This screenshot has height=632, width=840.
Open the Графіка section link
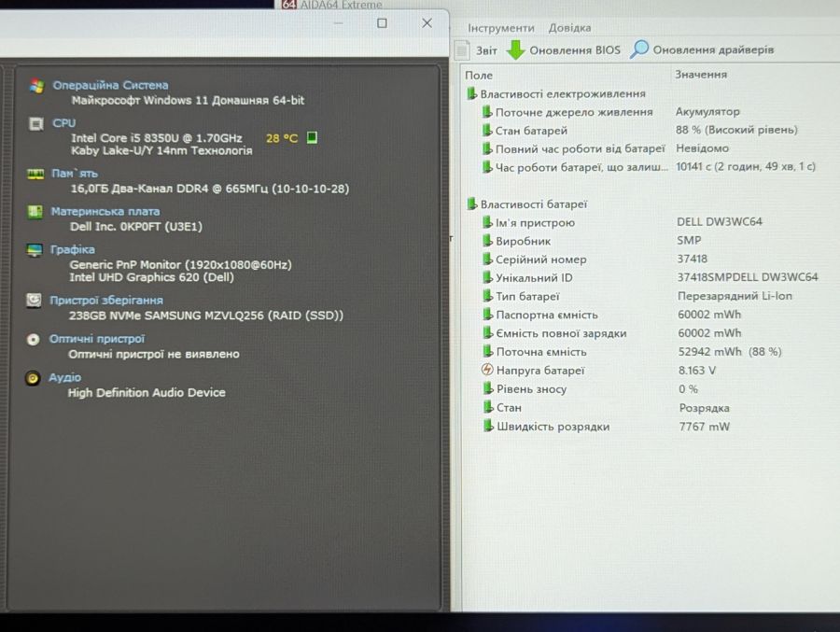[x=72, y=249]
